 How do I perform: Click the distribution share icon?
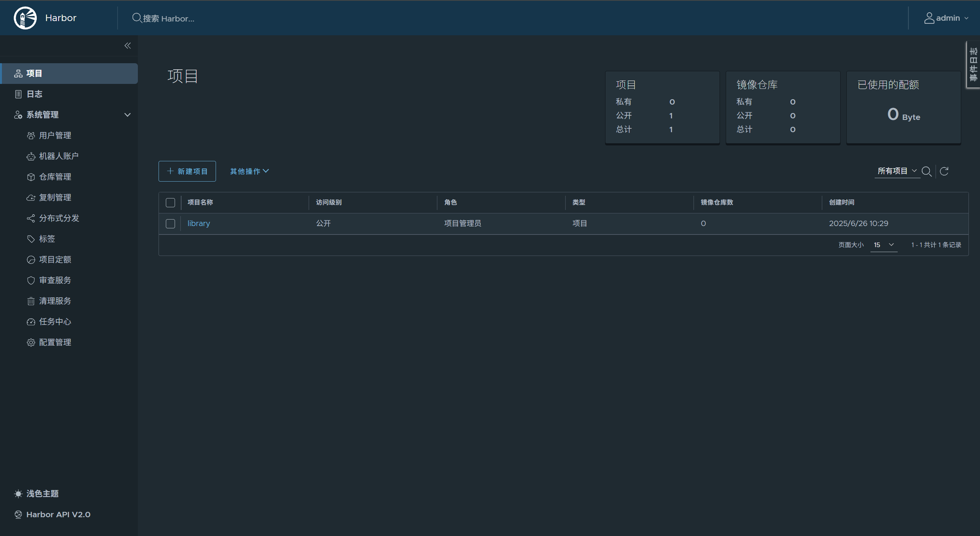31,218
